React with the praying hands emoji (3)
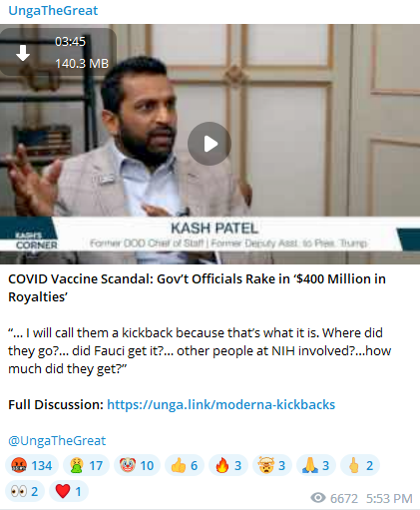The image size is (420, 510). [316, 465]
